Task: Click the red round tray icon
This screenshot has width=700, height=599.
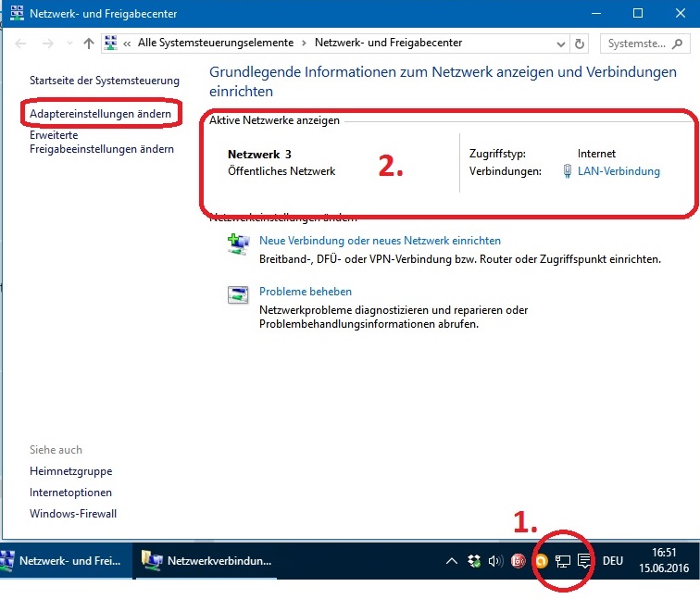Action: [518, 561]
